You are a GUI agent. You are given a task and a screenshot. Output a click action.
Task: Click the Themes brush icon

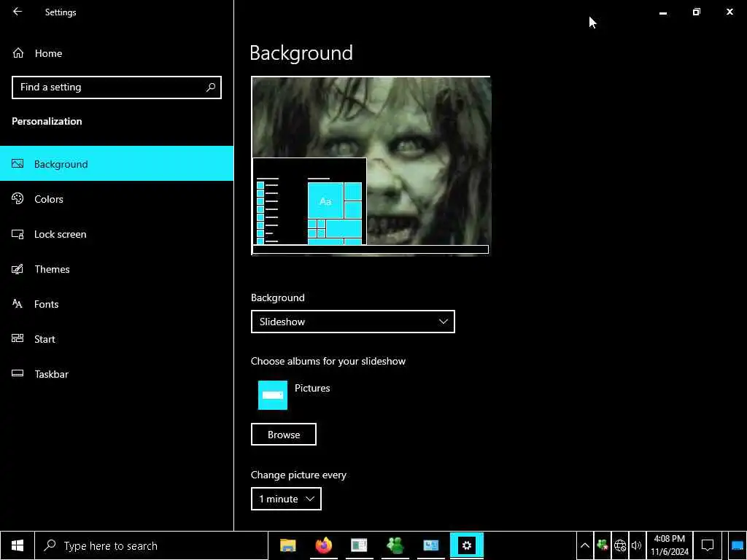18,269
